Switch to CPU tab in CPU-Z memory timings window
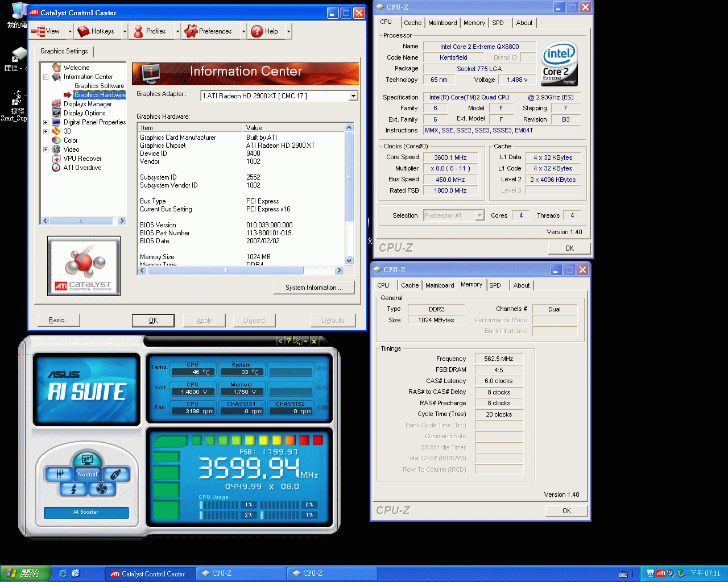 (383, 285)
